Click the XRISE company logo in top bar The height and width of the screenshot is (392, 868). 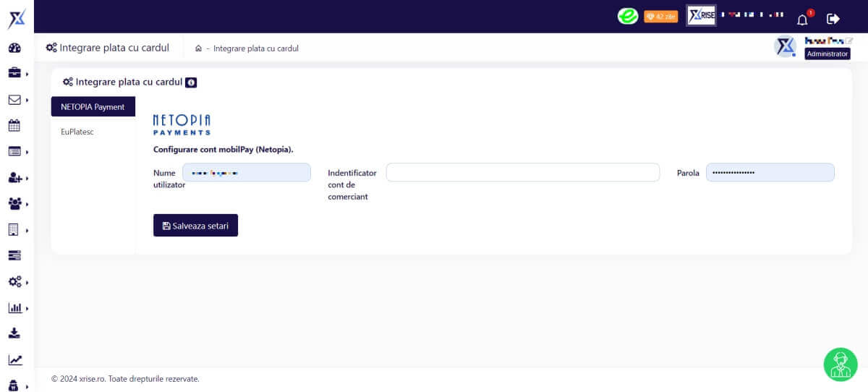pos(701,16)
